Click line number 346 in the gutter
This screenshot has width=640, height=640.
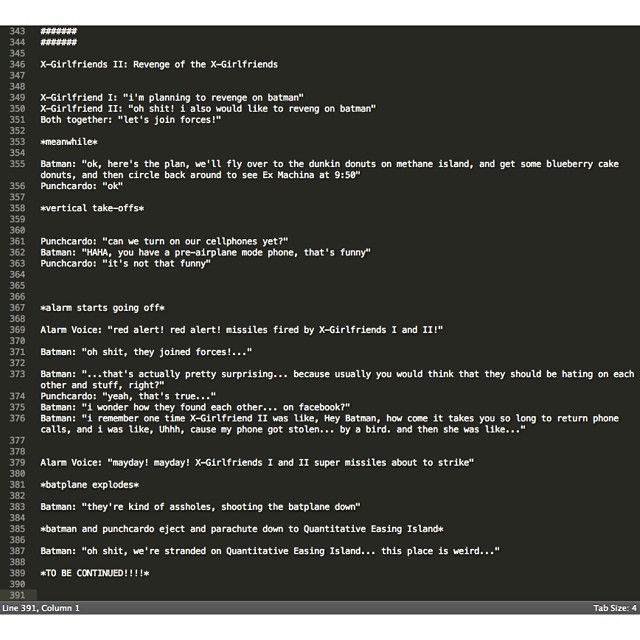(x=17, y=64)
